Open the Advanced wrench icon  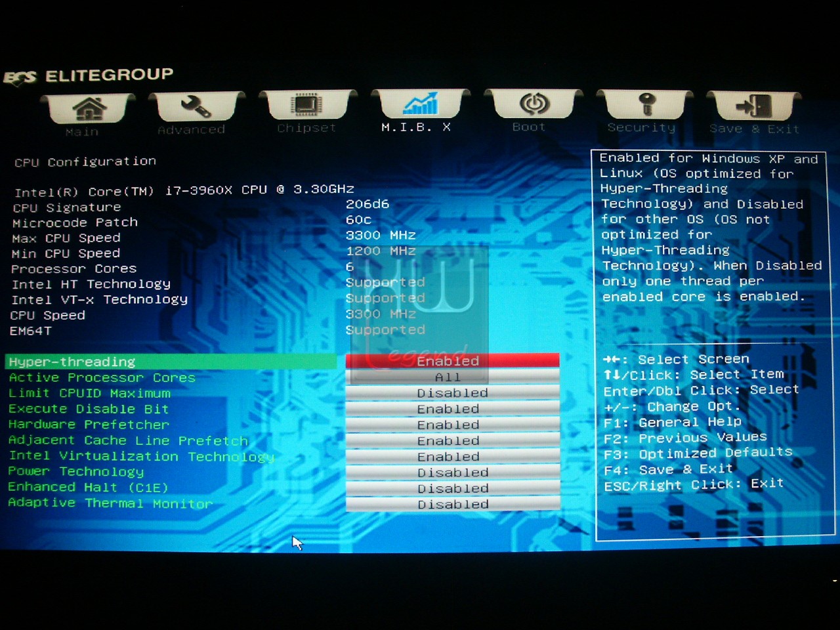point(195,107)
